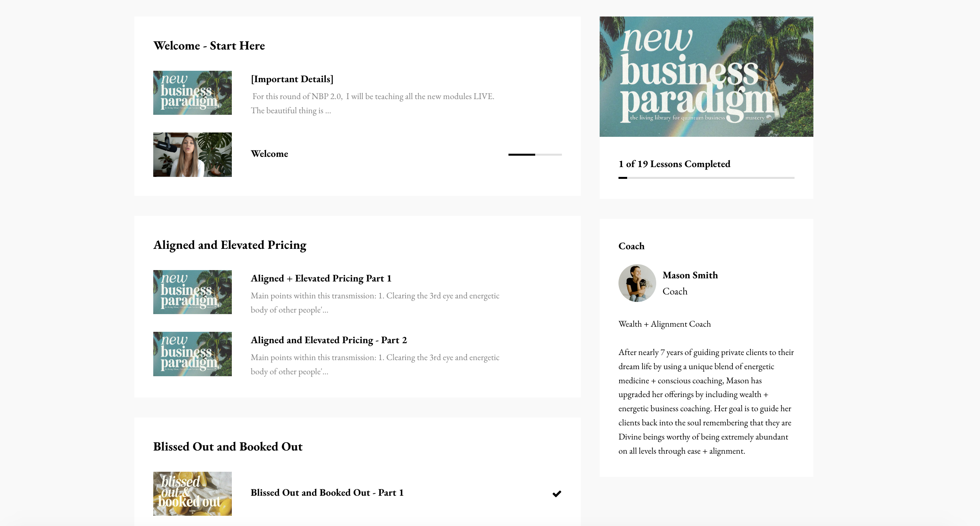980x526 pixels.
Task: Click the Important Details lesson thumbnail
Action: [193, 93]
